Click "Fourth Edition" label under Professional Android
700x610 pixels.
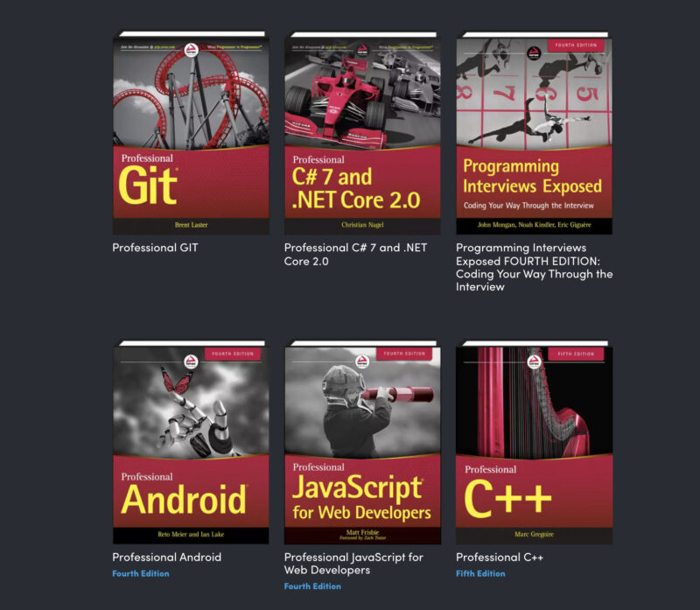click(x=140, y=574)
